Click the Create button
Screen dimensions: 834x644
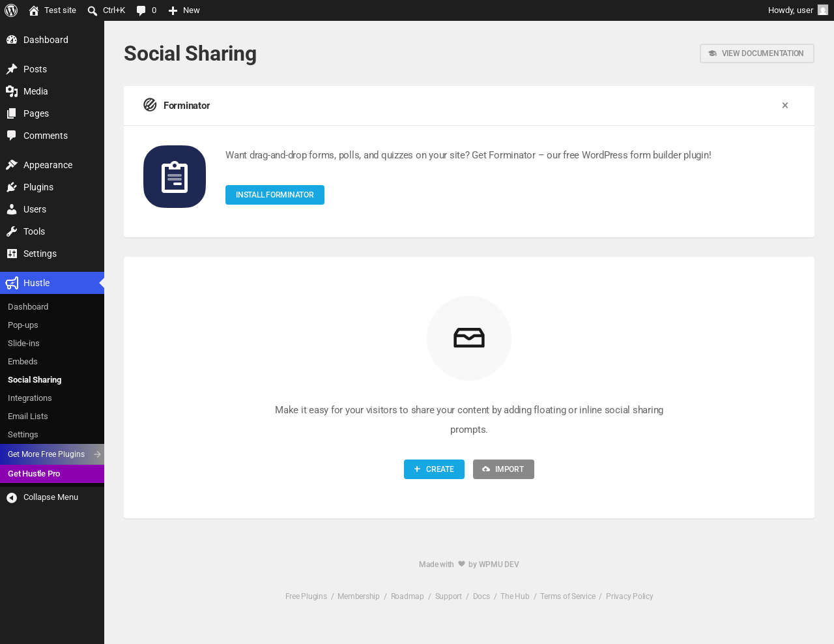pos(434,469)
